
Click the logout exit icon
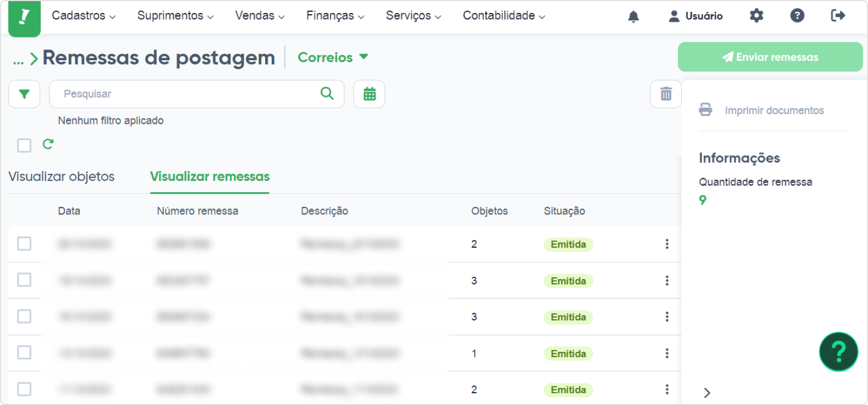tap(838, 16)
